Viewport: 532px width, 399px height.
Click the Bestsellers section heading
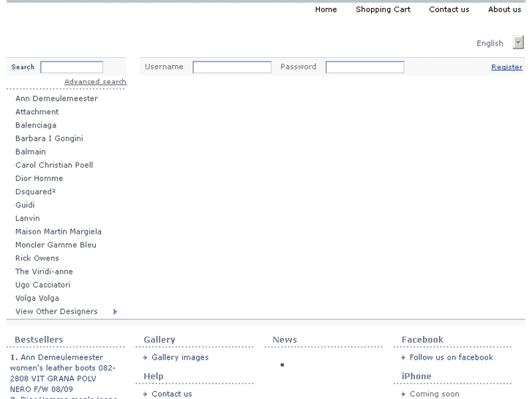[39, 340]
